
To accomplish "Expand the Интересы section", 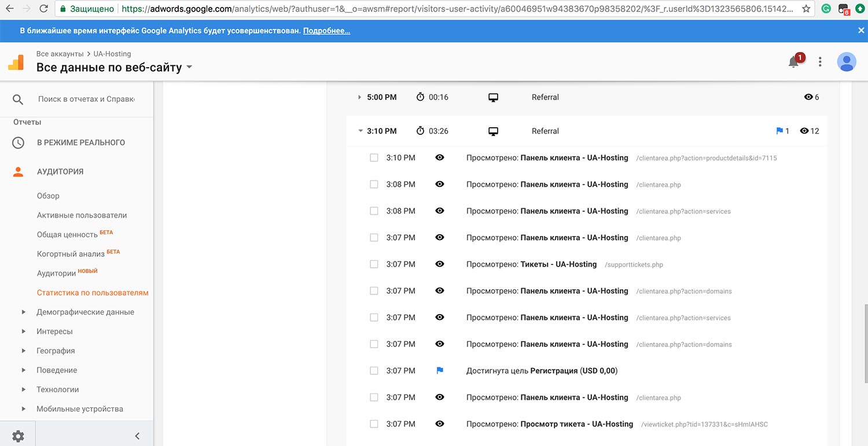I will click(x=24, y=331).
